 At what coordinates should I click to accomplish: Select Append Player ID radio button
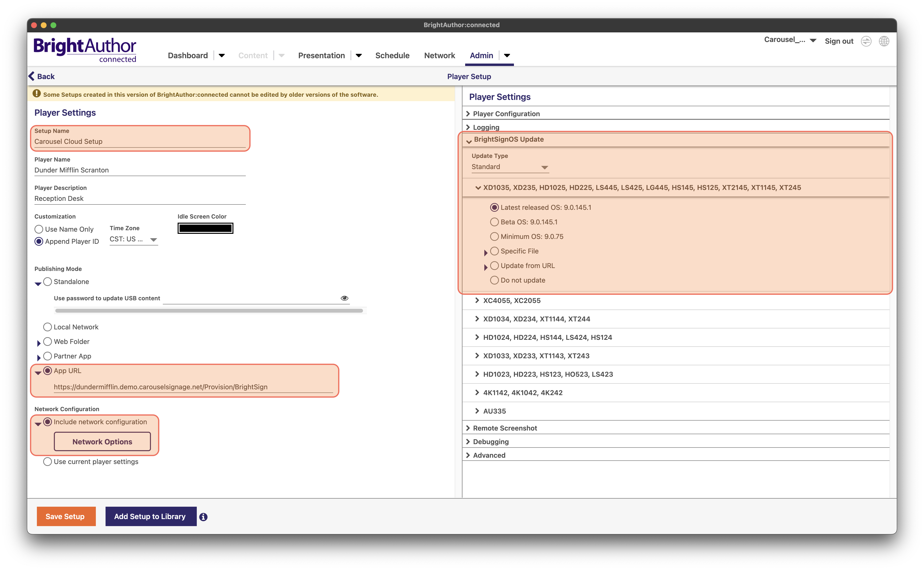[x=39, y=241]
